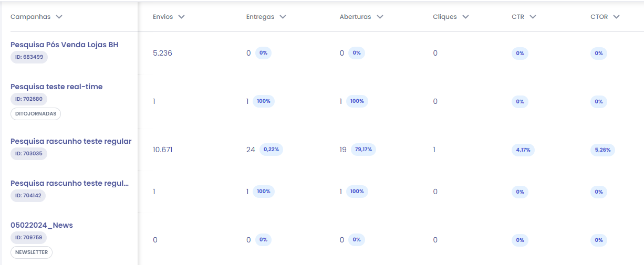
Task: Open the truncated campaign with ID 704142
Action: tap(70, 183)
